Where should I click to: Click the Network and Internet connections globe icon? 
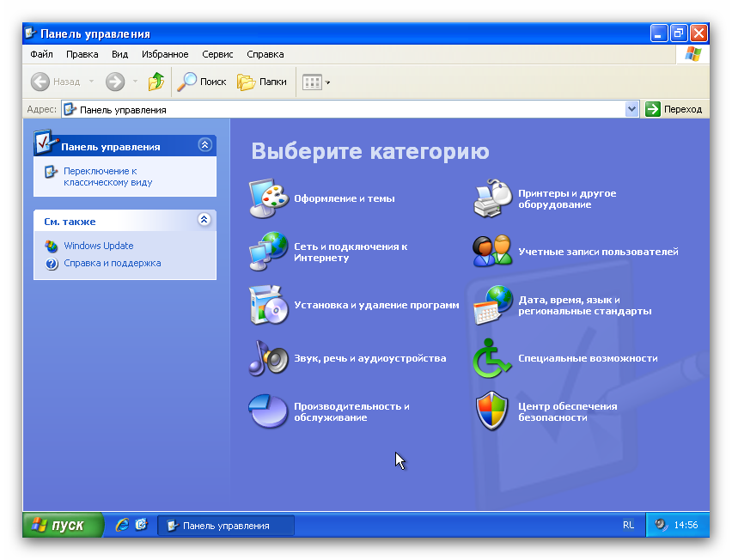coord(268,252)
